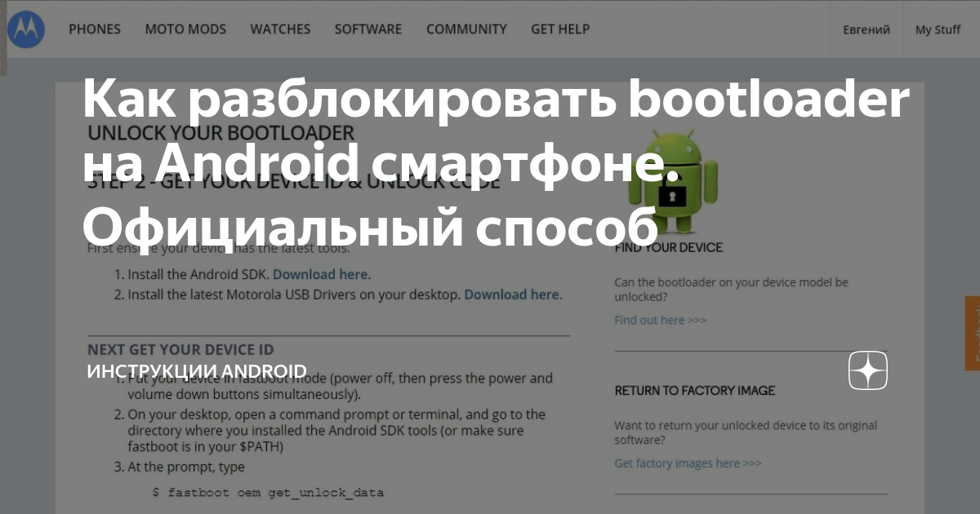Click the Get factory images here link
The width and height of the screenshot is (980, 514).
(x=688, y=463)
